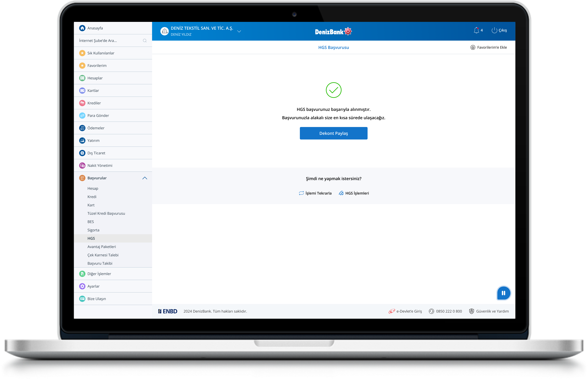Screen dimensions: 588x381
Task: Select Başvuru Takibi in sidebar
Action: [100, 263]
